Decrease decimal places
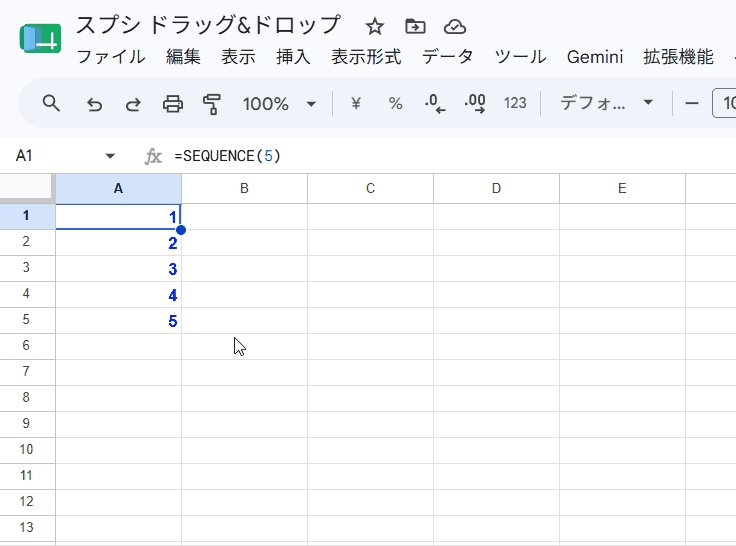 click(435, 103)
